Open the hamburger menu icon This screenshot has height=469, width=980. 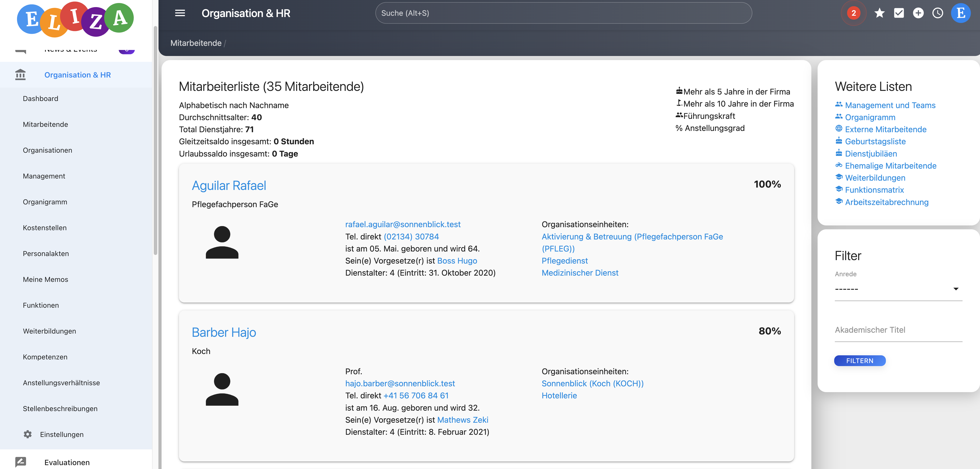pyautogui.click(x=180, y=13)
